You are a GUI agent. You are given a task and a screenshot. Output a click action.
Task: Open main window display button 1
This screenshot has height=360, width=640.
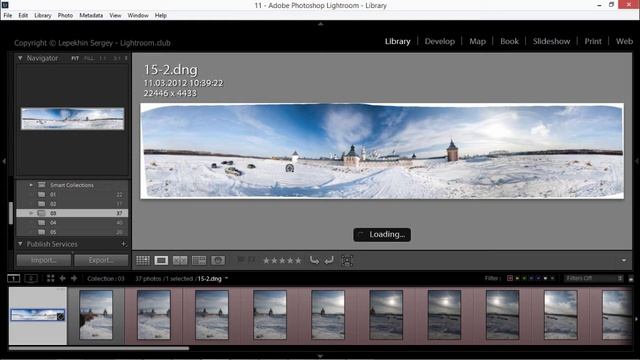pos(13,278)
